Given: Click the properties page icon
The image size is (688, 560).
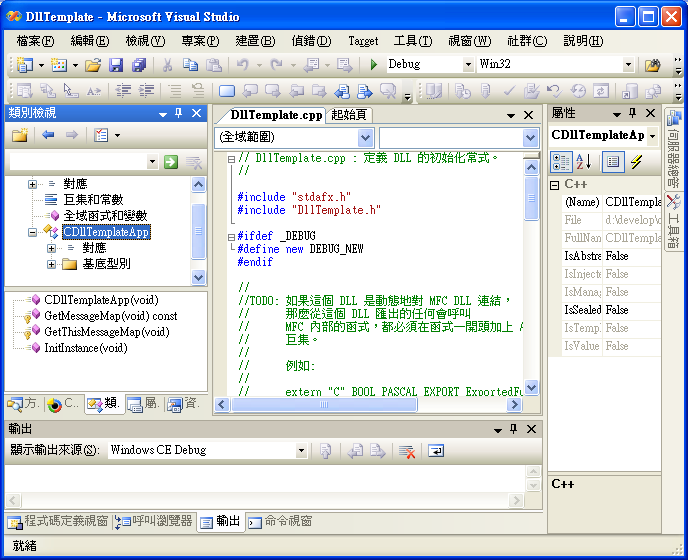Looking at the screenshot, I should click(x=613, y=162).
